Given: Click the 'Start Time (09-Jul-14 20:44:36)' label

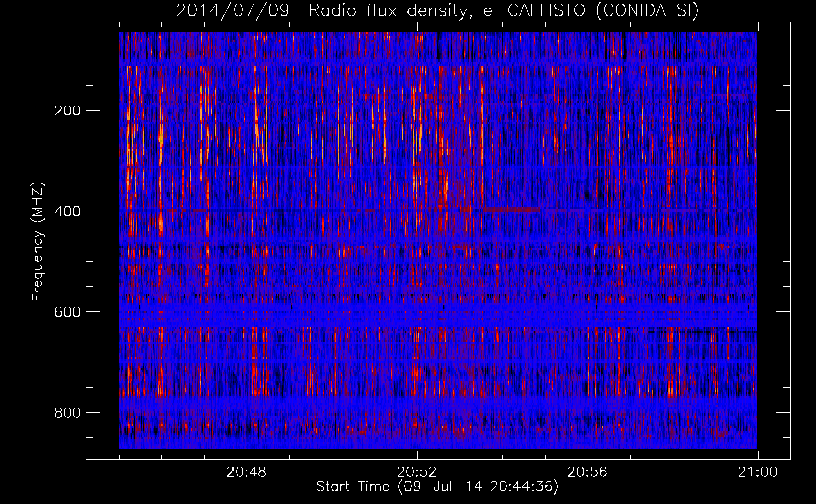Looking at the screenshot, I should 437,487.
